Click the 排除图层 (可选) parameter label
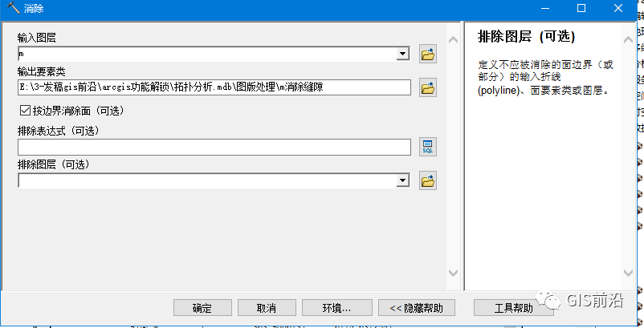This screenshot has width=644, height=328. (x=53, y=164)
